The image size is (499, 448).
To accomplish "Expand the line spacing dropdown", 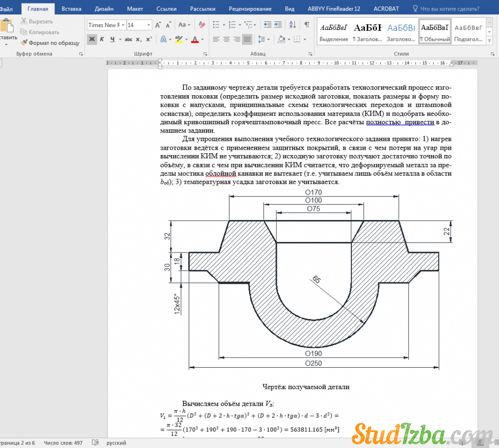I will point(268,39).
